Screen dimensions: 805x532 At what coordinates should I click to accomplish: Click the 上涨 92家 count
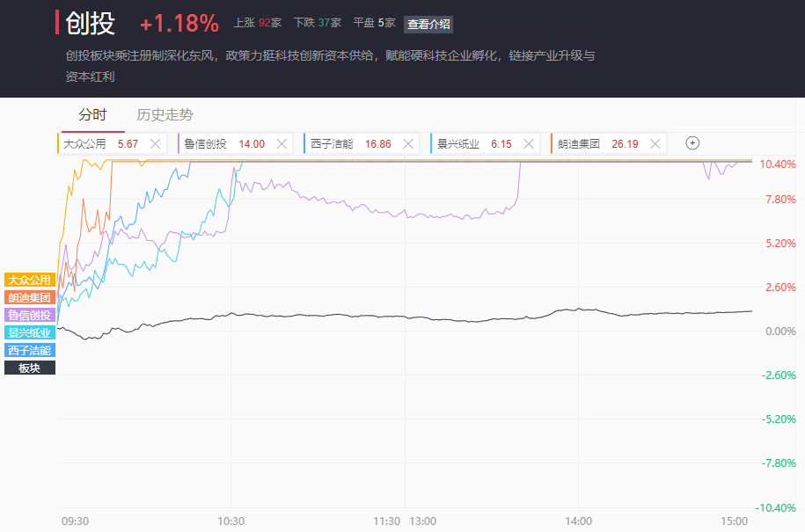click(x=257, y=23)
